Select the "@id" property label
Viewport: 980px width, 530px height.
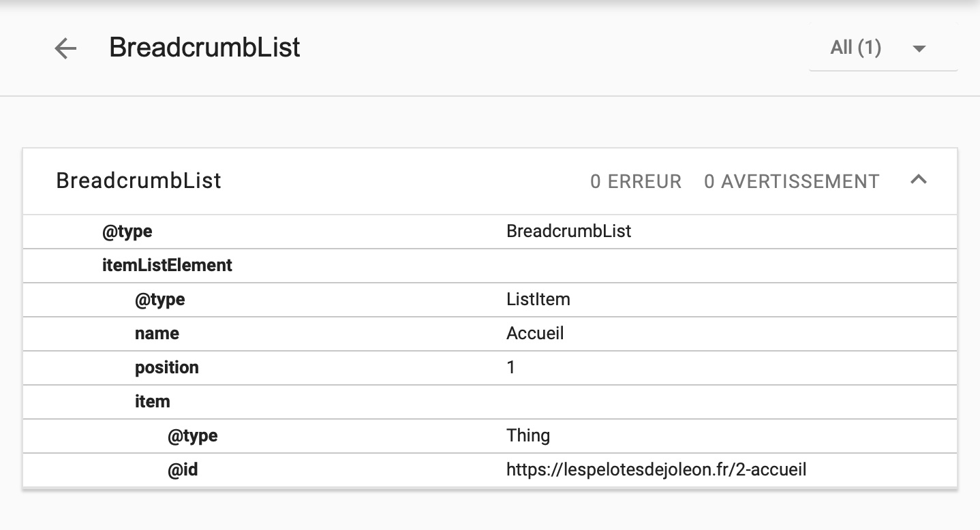[x=183, y=469]
